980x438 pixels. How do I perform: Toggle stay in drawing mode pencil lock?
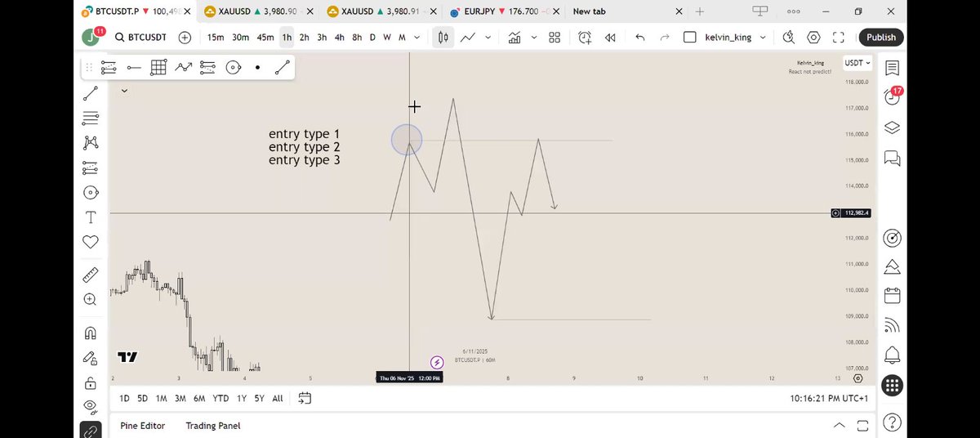pos(91,358)
